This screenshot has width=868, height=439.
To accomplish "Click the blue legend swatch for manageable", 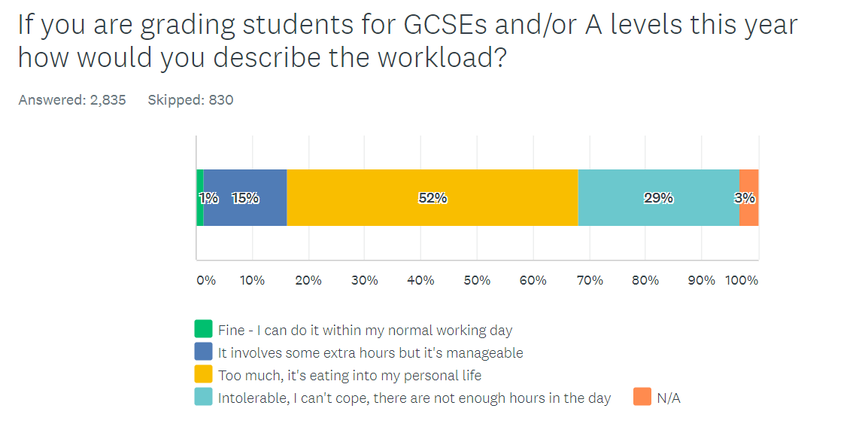I will 203,352.
